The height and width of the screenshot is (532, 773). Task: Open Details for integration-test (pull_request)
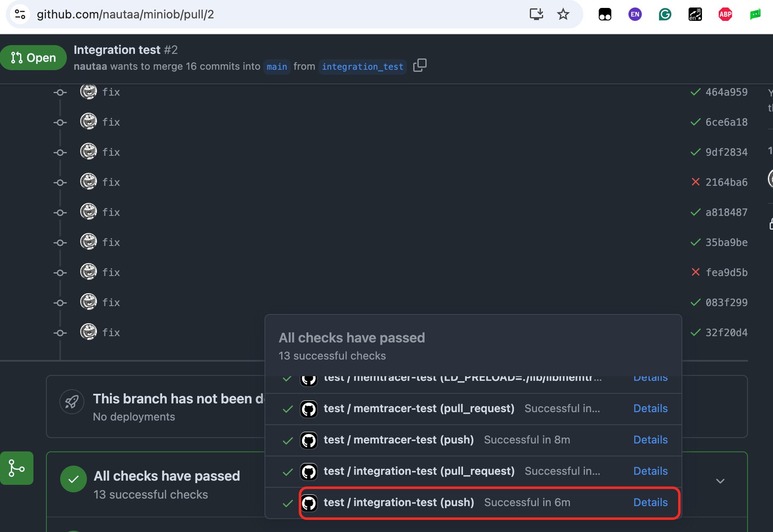pyautogui.click(x=650, y=471)
